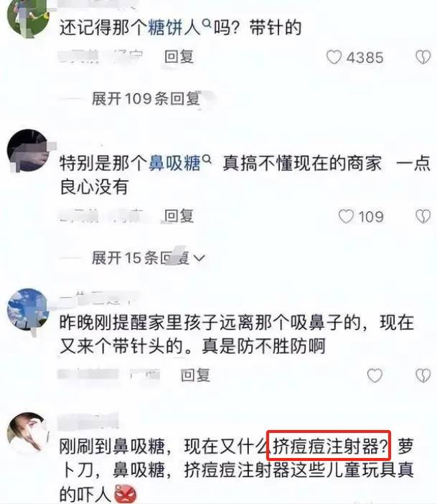Reply to the 防不胜防 comment via 回复

click(x=195, y=375)
